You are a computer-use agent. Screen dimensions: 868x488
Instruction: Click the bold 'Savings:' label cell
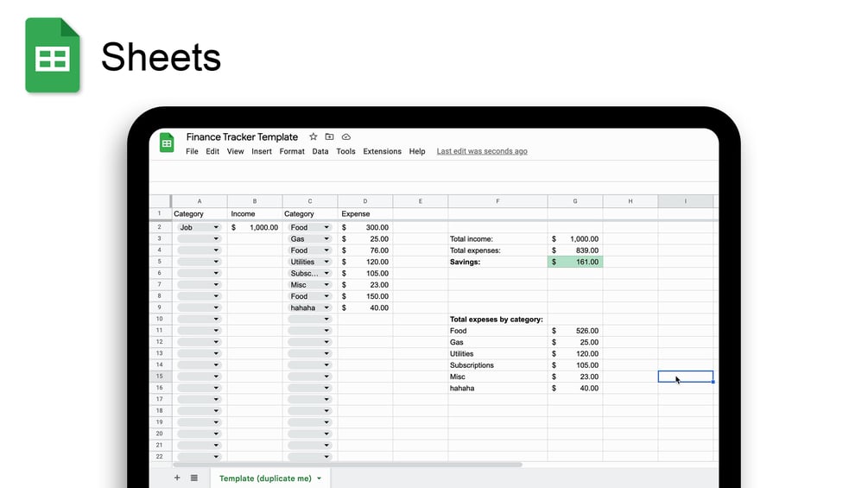(497, 262)
